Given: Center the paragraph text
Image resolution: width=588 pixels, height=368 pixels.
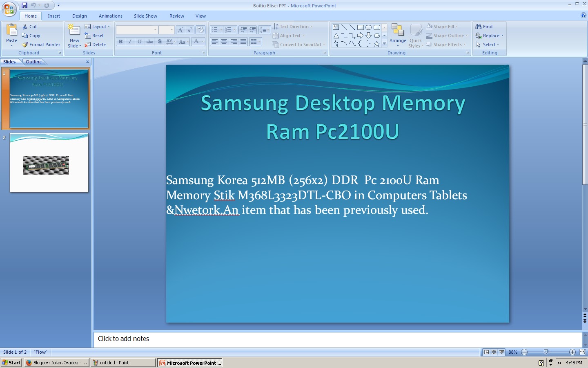Looking at the screenshot, I should (224, 42).
